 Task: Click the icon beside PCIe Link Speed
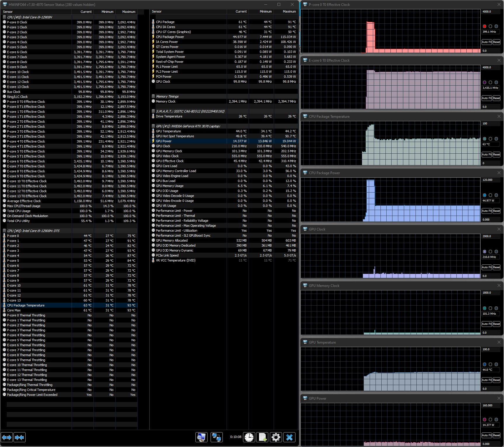tap(153, 255)
